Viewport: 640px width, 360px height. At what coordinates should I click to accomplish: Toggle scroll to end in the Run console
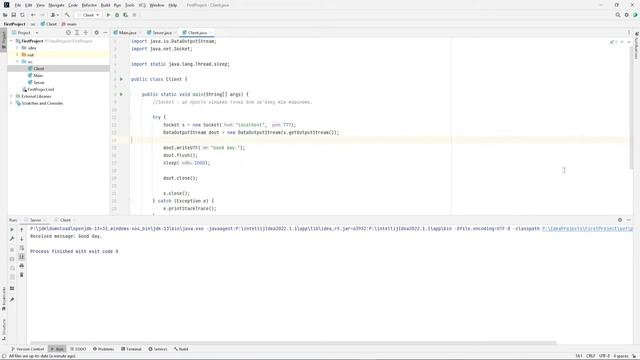[x=22, y=257]
